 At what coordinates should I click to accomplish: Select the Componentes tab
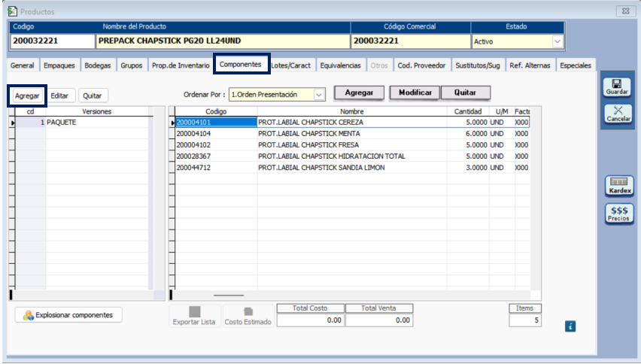click(x=241, y=64)
